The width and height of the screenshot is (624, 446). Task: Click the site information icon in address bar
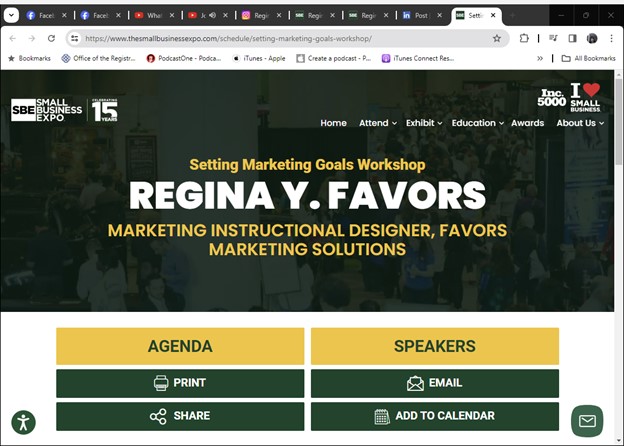point(75,38)
